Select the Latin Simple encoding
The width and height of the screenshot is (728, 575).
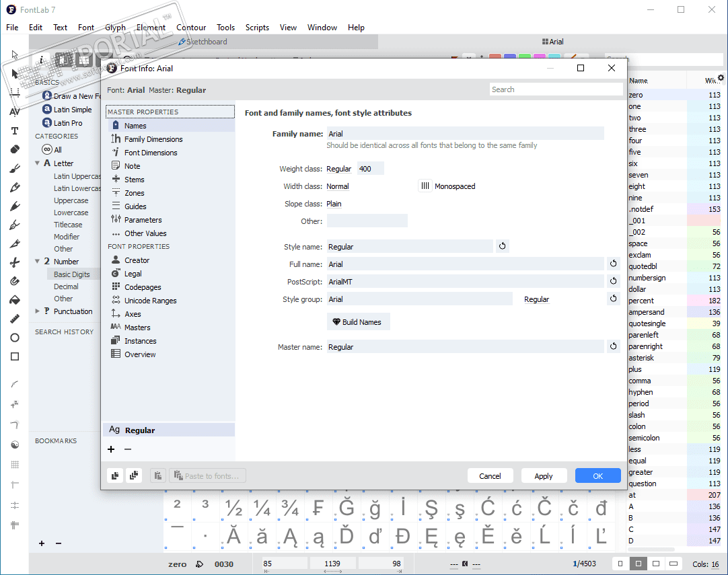click(73, 110)
